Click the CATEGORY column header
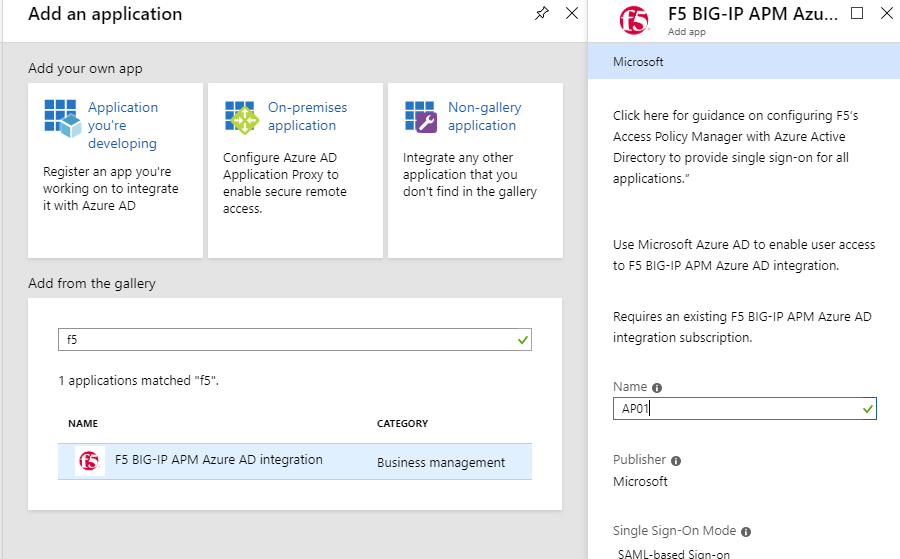This screenshot has width=900, height=559. [x=402, y=424]
